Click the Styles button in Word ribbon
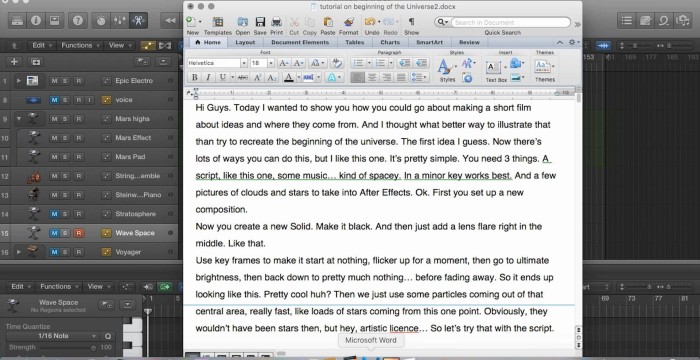700x360 pixels. [x=447, y=71]
